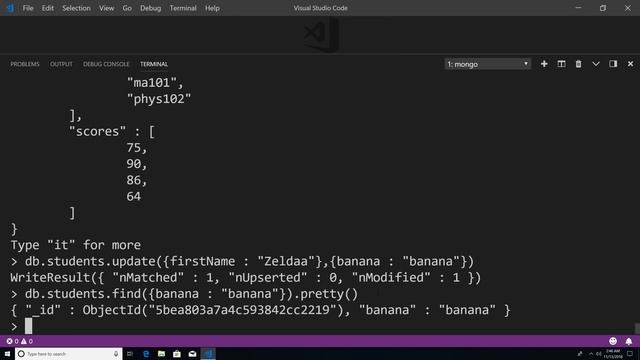Click the score value 64
This screenshot has width=640, height=360.
tap(133, 196)
